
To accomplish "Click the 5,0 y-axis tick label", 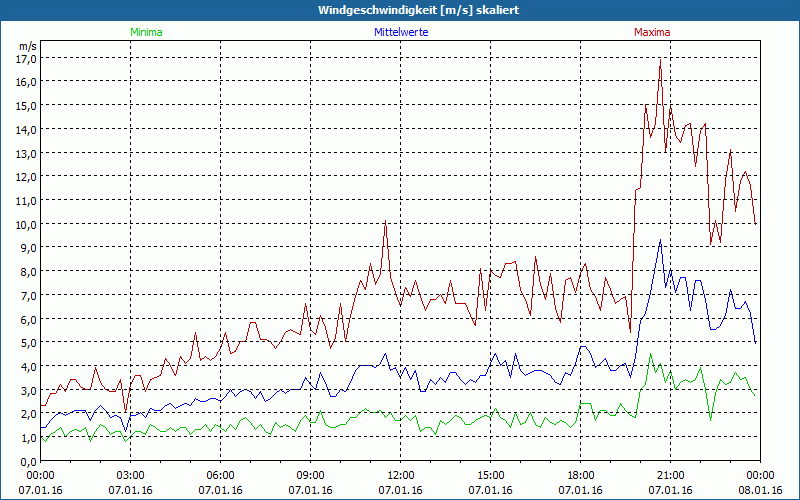I will tap(27, 343).
